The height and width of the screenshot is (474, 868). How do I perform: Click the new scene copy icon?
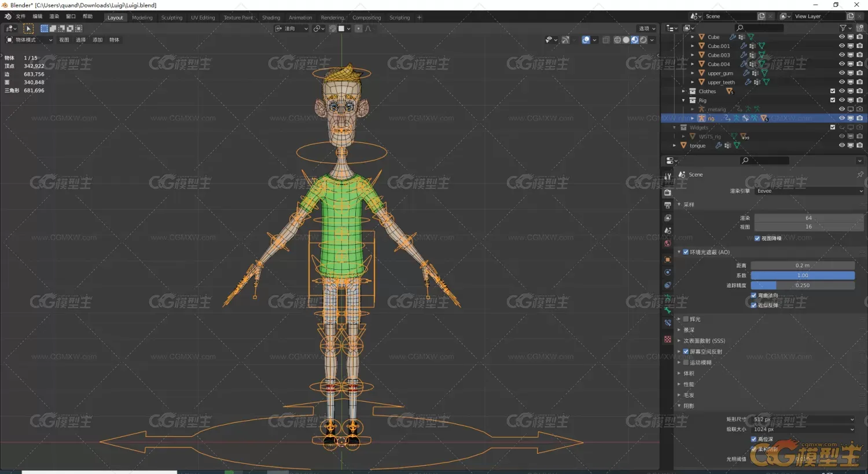[762, 16]
